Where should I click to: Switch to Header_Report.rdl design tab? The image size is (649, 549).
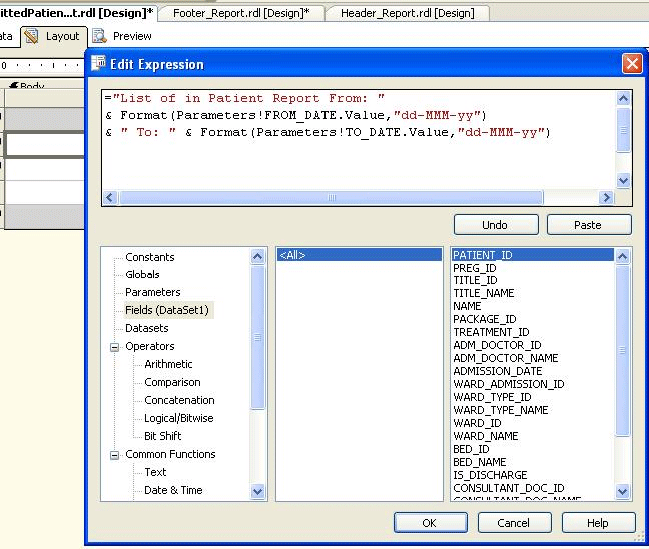406,13
